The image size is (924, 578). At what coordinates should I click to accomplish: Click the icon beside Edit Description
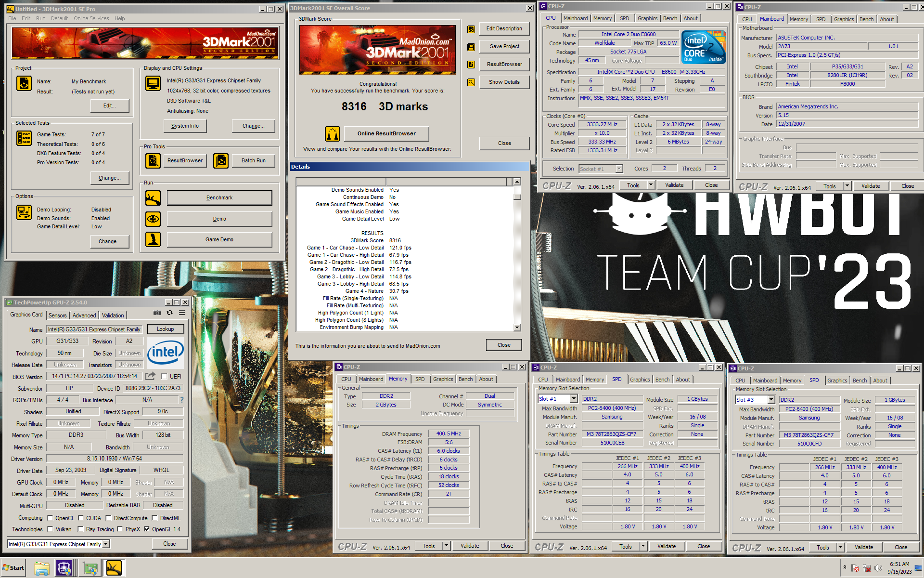pyautogui.click(x=471, y=29)
